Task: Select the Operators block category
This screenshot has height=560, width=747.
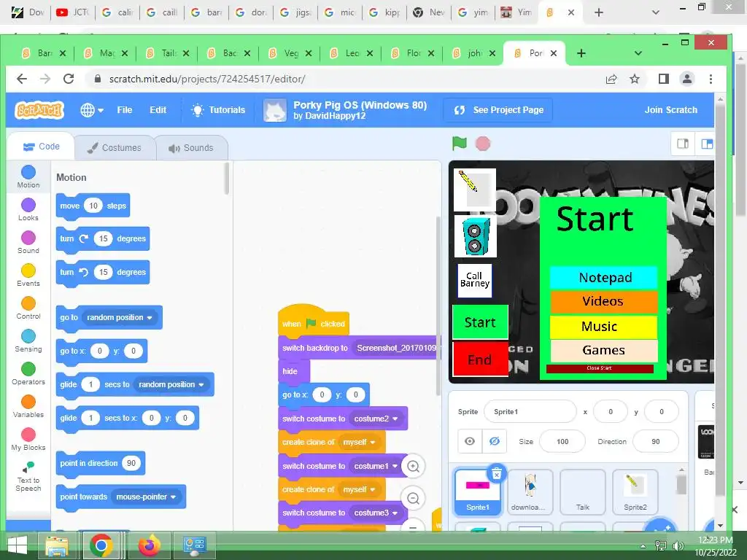Action: click(28, 374)
